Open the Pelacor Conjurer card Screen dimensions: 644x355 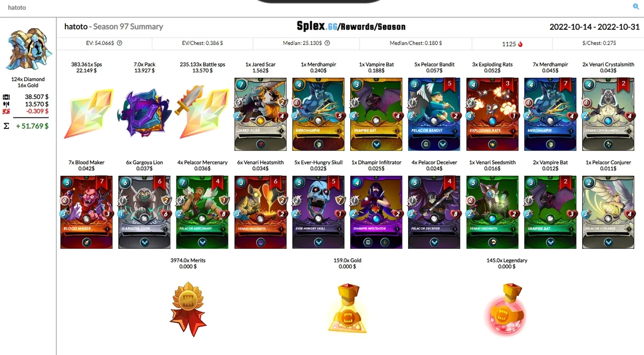click(x=608, y=212)
